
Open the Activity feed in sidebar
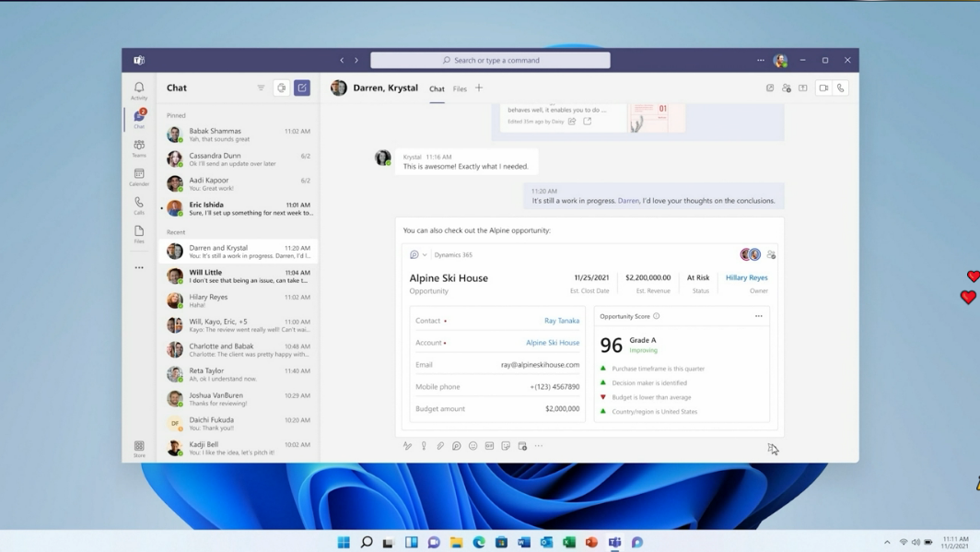pos(139,90)
